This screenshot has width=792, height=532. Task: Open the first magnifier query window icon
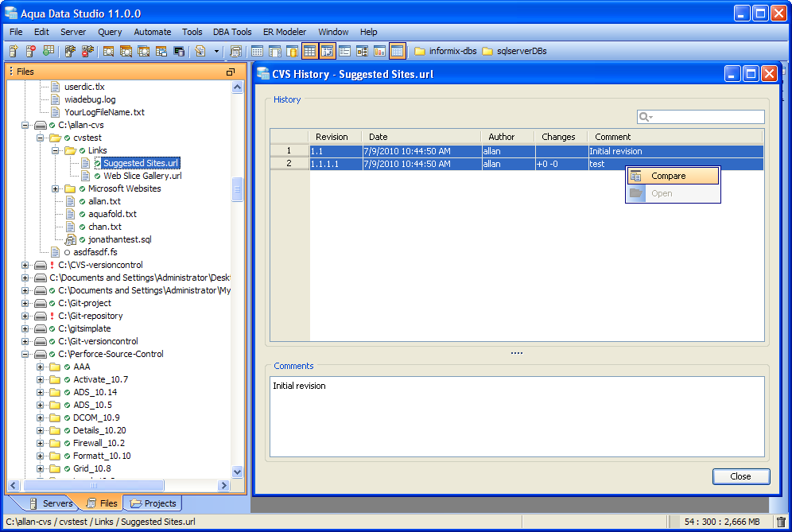coord(108,51)
